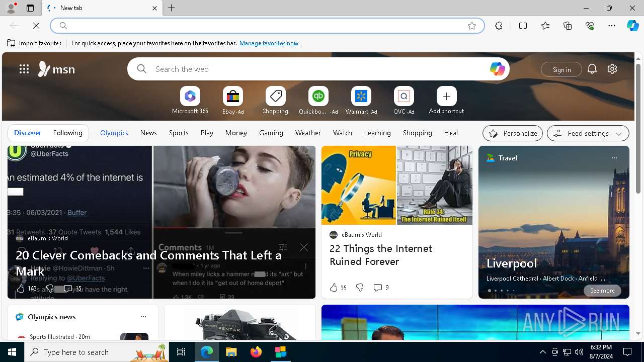Open Olympics news card options
The height and width of the screenshot is (362, 644).
click(x=143, y=317)
